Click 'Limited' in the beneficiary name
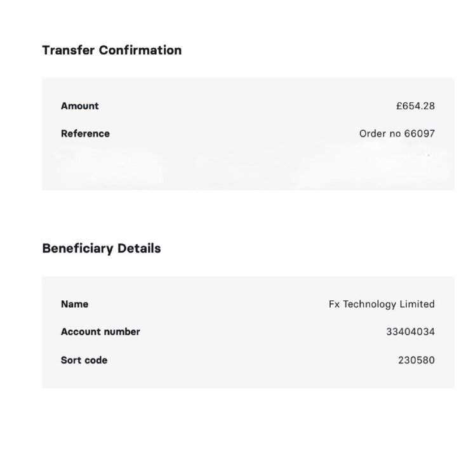This screenshot has width=473, height=476. tap(417, 304)
